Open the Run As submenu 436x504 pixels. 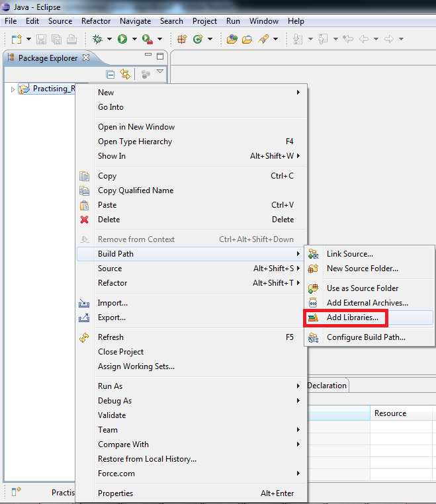tap(191, 386)
